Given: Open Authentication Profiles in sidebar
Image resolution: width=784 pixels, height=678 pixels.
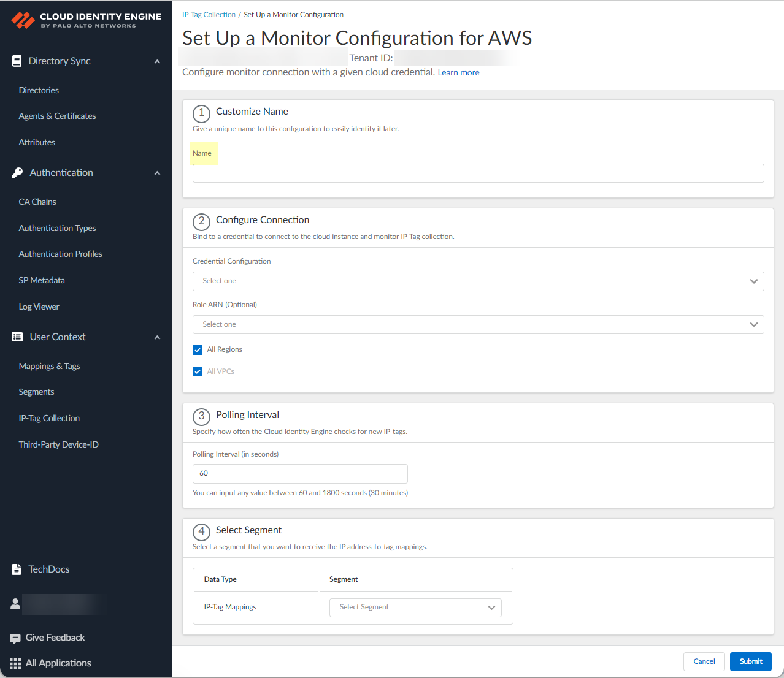Looking at the screenshot, I should pos(60,254).
